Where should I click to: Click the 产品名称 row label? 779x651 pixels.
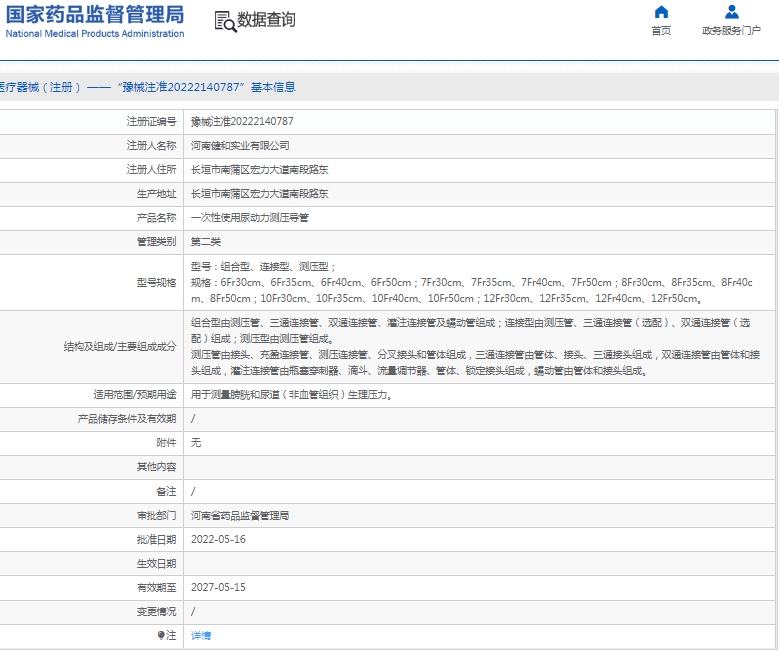tap(156, 218)
